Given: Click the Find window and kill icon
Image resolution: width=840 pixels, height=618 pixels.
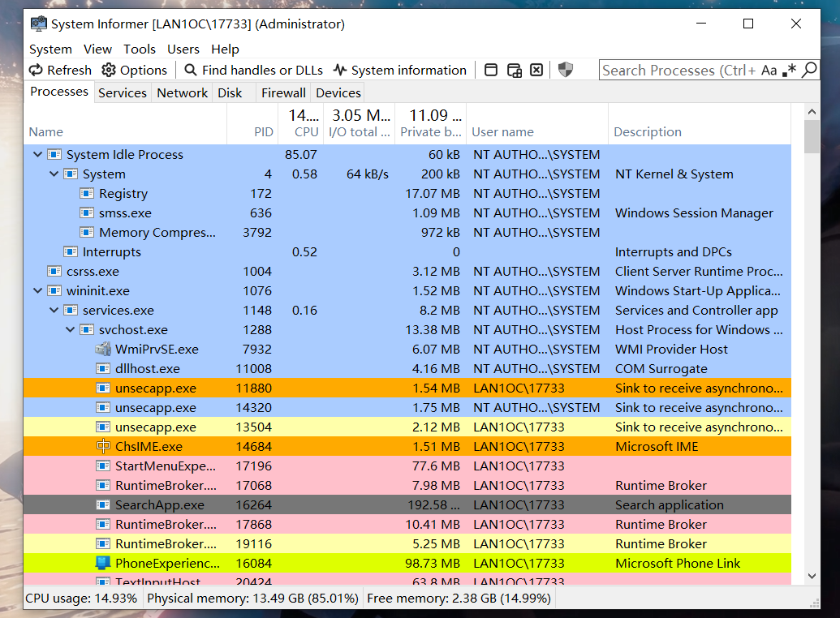Looking at the screenshot, I should coord(536,71).
